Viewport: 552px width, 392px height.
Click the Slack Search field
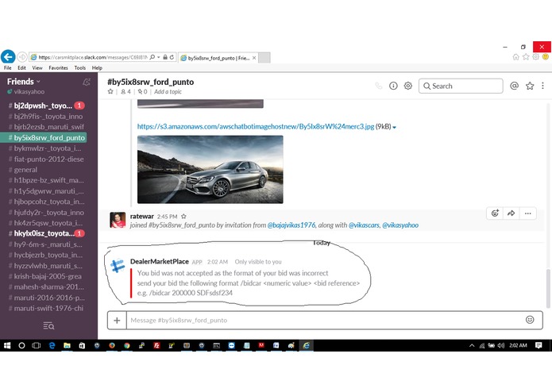click(x=461, y=86)
